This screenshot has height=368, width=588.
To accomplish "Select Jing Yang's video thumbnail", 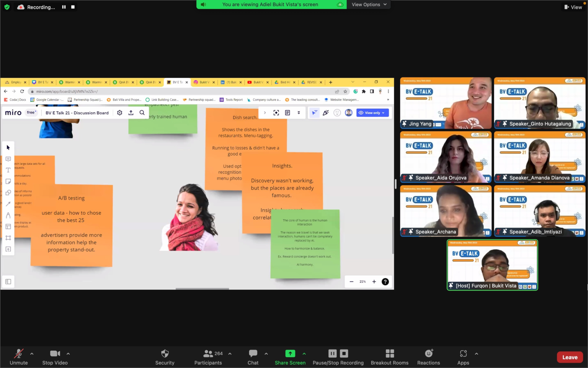I will click(x=446, y=103).
